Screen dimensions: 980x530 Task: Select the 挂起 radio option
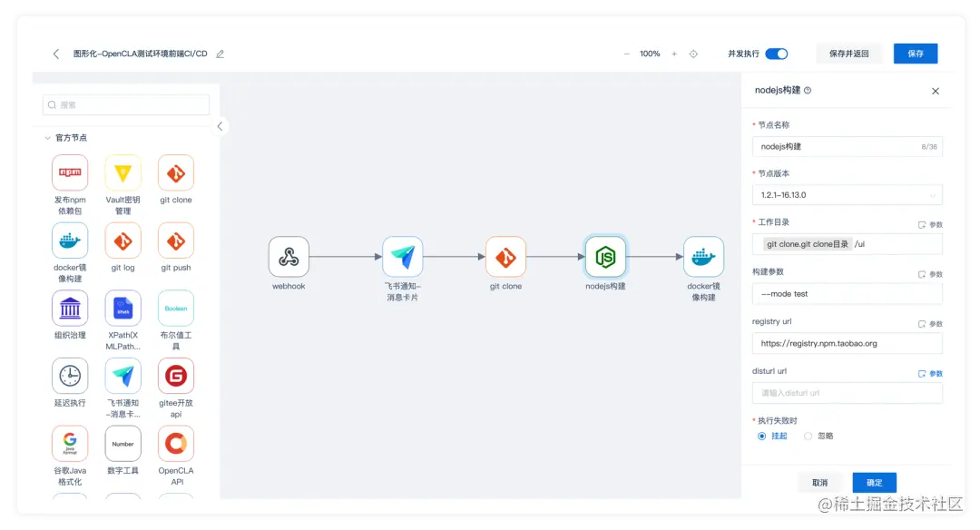point(761,437)
